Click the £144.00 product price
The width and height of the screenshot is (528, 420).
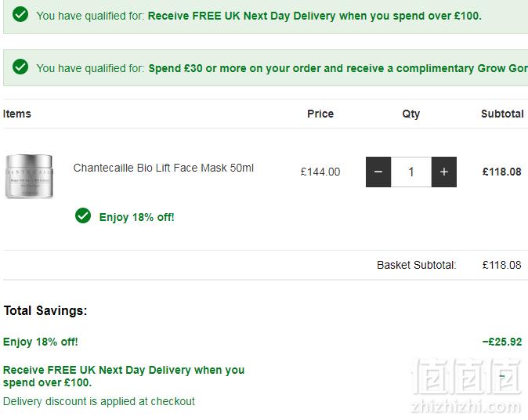[x=320, y=172]
